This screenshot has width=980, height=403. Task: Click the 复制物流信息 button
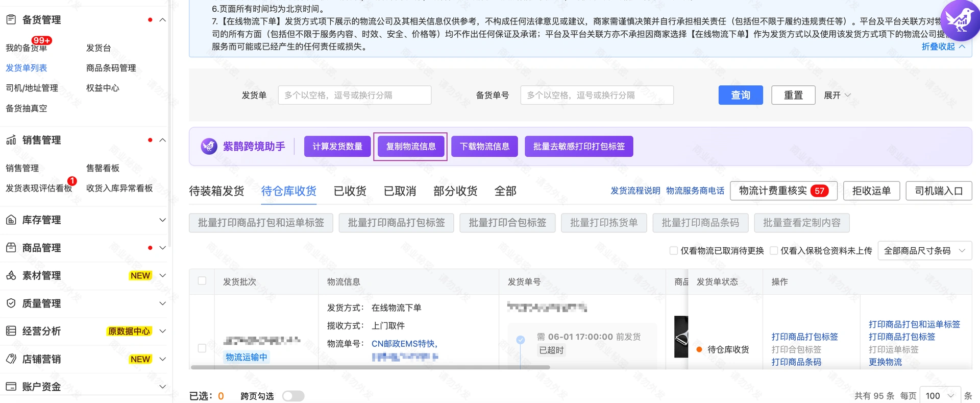(411, 147)
